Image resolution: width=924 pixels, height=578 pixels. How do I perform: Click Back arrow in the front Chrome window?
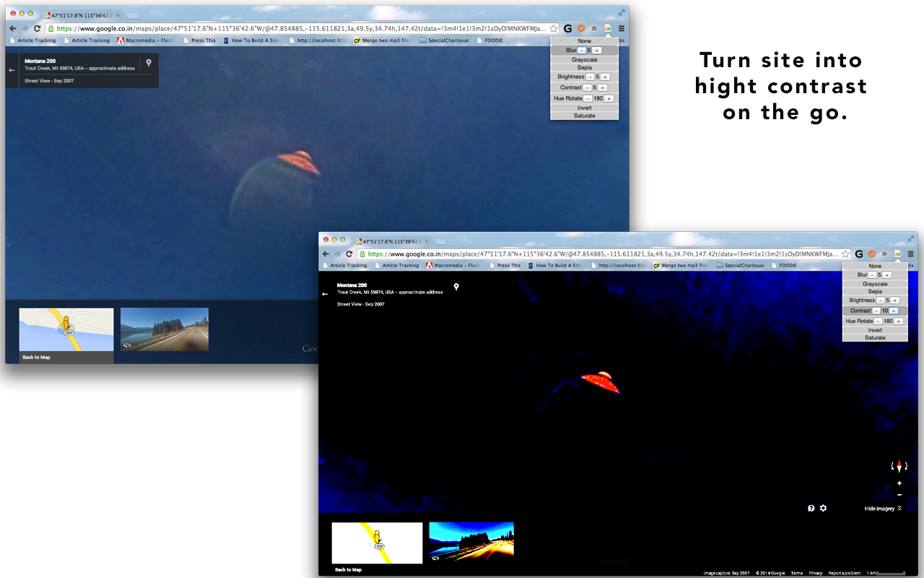coord(326,254)
